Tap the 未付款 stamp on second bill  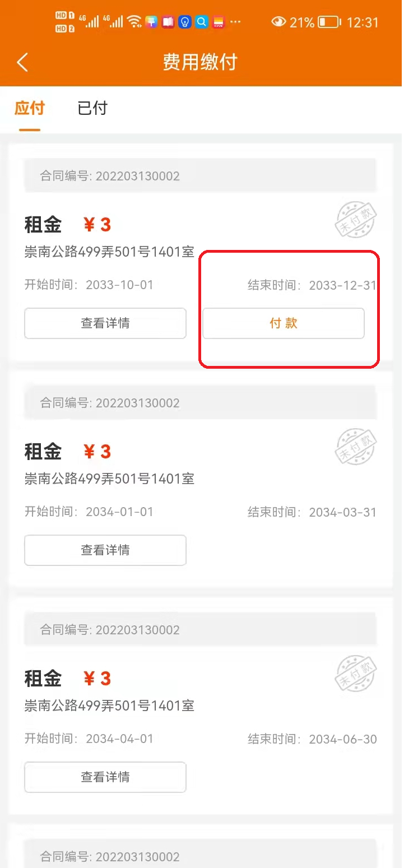356,447
